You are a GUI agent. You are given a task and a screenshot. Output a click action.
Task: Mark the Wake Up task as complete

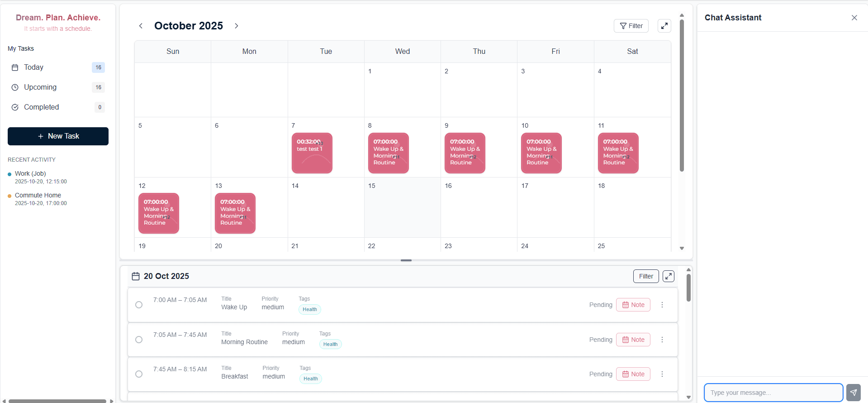click(139, 305)
